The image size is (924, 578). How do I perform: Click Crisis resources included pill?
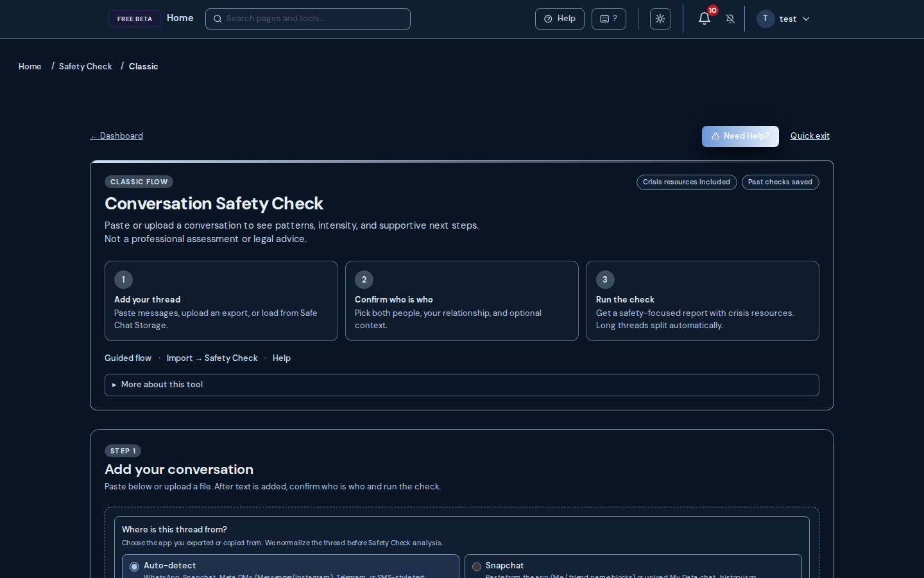coord(687,182)
